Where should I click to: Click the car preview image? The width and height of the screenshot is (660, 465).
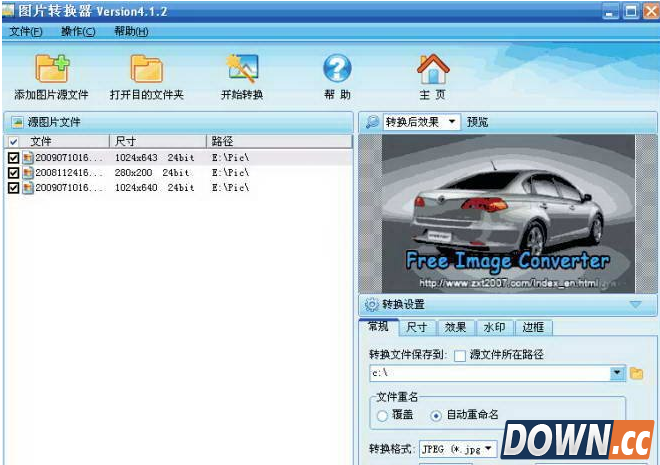tap(508, 214)
